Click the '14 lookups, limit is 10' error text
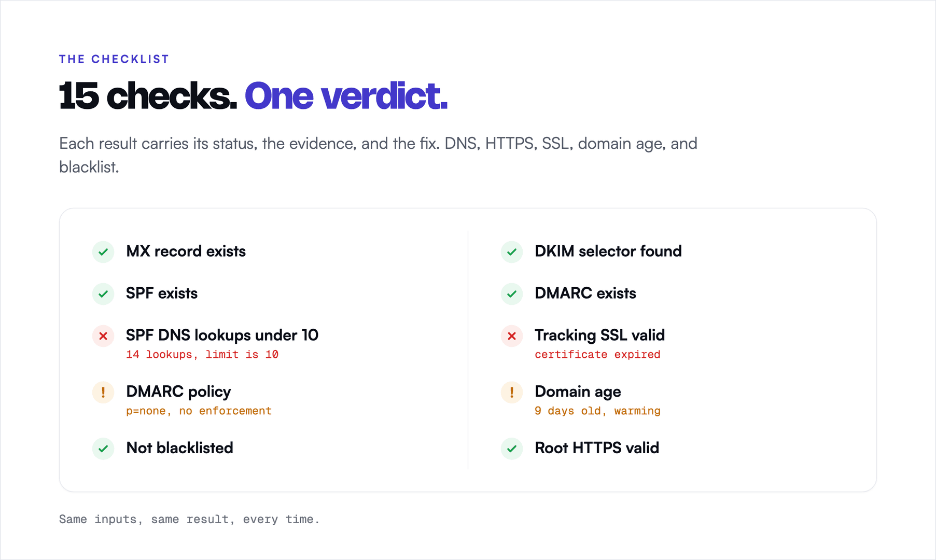The image size is (936, 560). (x=202, y=355)
